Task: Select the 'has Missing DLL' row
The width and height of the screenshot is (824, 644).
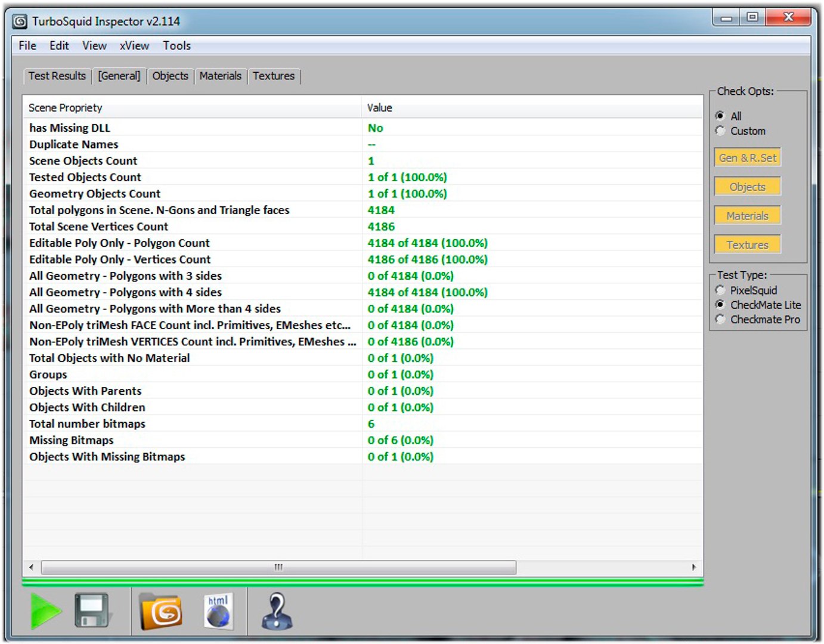Action: point(363,128)
